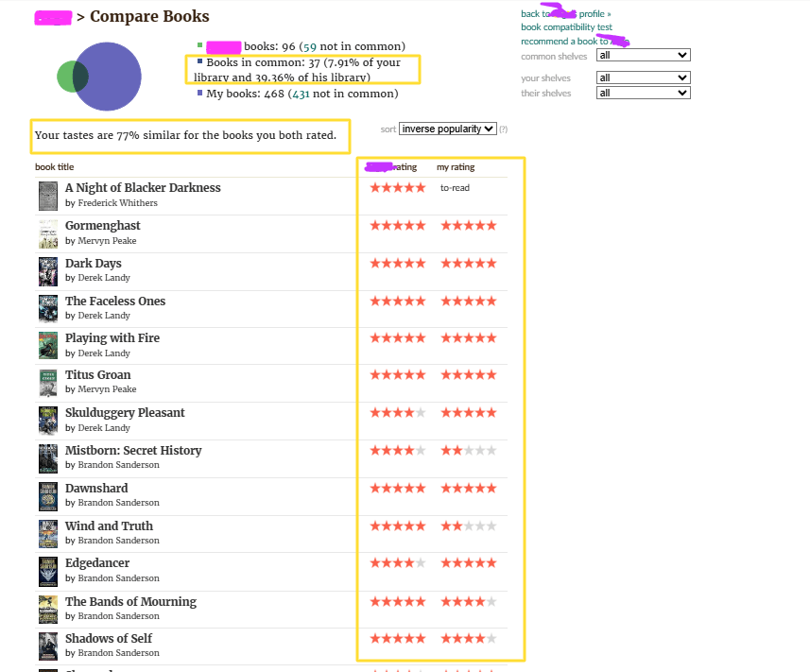Open author Mervyn Peake under Gormenghast
This screenshot has width=810, height=672.
click(x=107, y=241)
